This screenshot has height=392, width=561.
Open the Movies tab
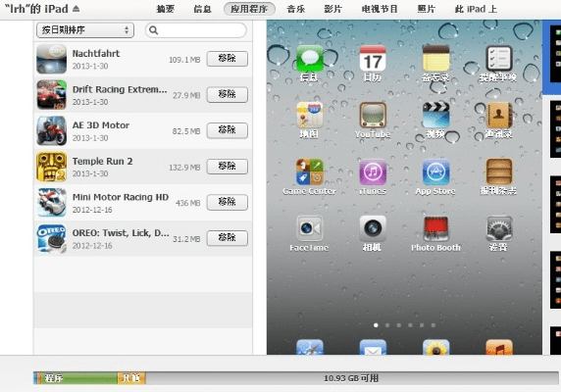pyautogui.click(x=333, y=9)
